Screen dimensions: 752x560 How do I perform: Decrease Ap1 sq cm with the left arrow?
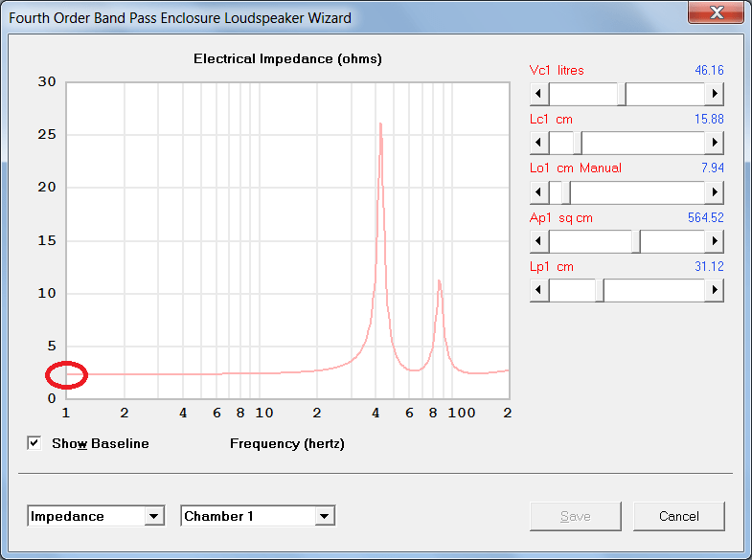tap(539, 241)
